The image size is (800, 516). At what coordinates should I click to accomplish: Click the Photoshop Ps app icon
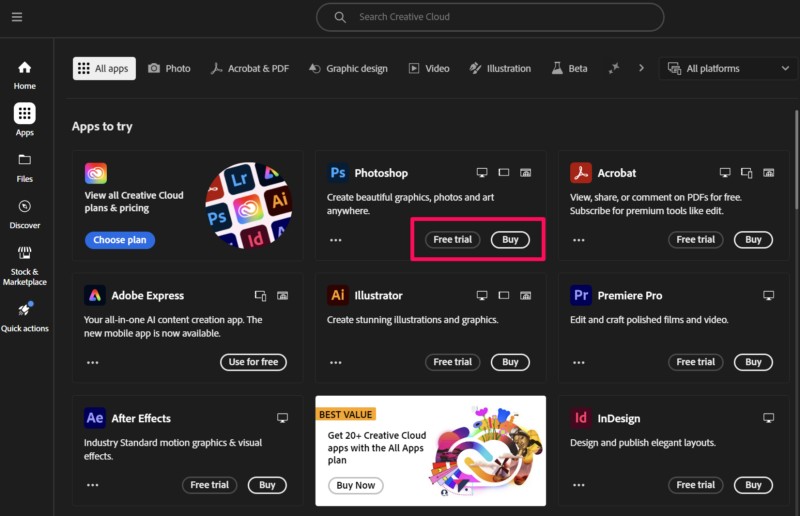pos(338,173)
